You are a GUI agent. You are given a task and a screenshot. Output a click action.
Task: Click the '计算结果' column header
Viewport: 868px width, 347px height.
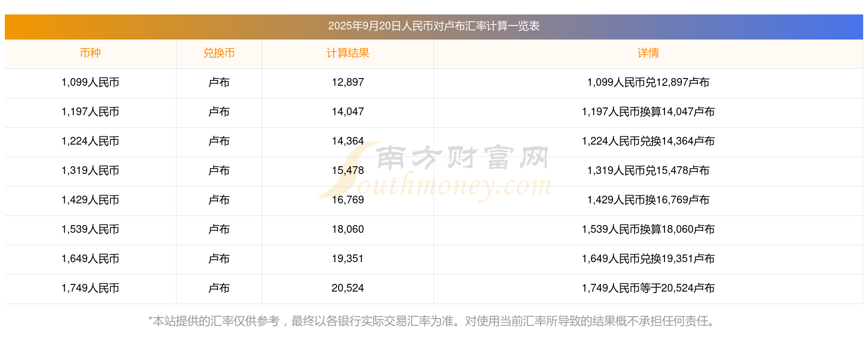click(x=348, y=53)
